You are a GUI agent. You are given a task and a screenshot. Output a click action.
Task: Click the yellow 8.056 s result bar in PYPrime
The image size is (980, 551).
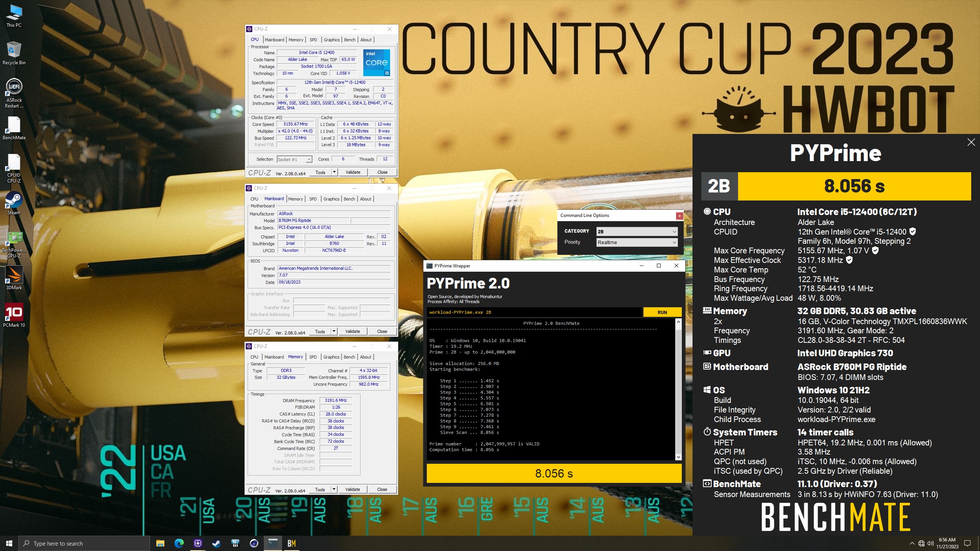click(554, 473)
